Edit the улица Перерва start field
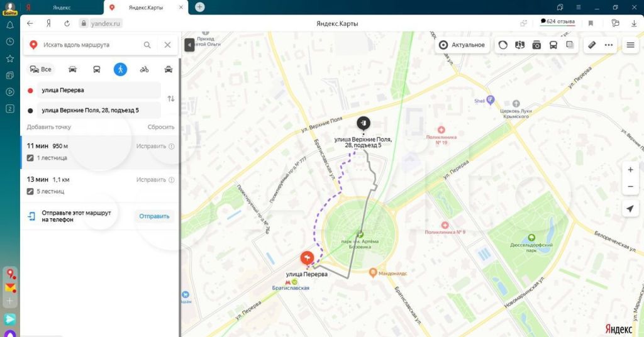 click(99, 90)
